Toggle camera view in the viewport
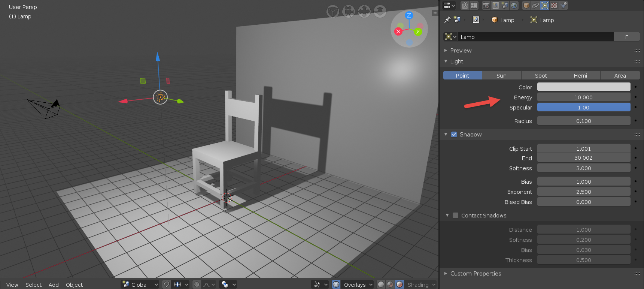This screenshot has width=644, height=289. click(348, 11)
